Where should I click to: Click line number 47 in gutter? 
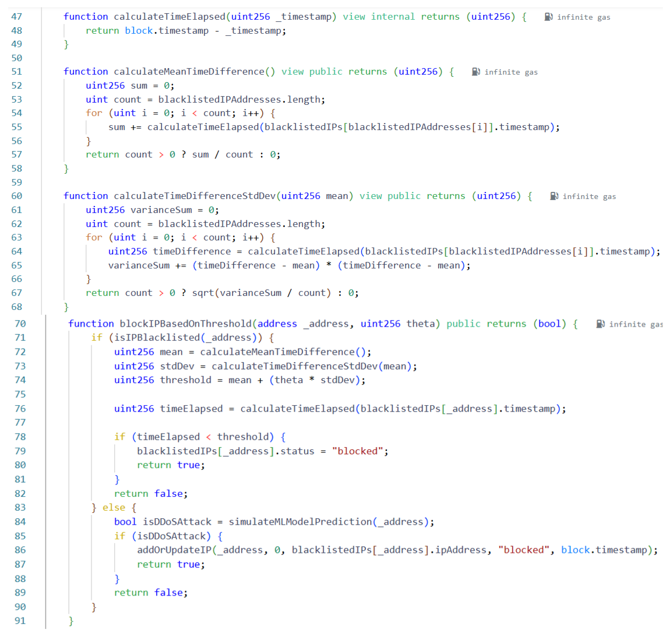[16, 17]
